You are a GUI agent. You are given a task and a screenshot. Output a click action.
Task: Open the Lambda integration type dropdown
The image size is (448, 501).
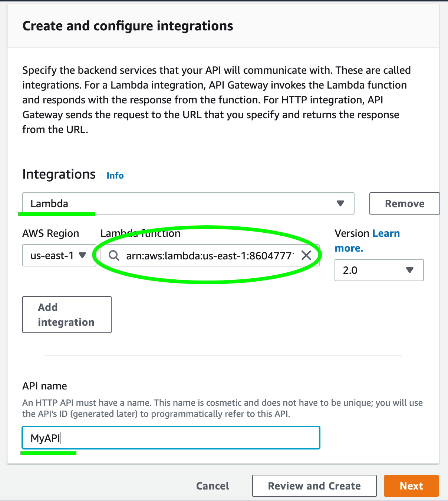pos(188,203)
